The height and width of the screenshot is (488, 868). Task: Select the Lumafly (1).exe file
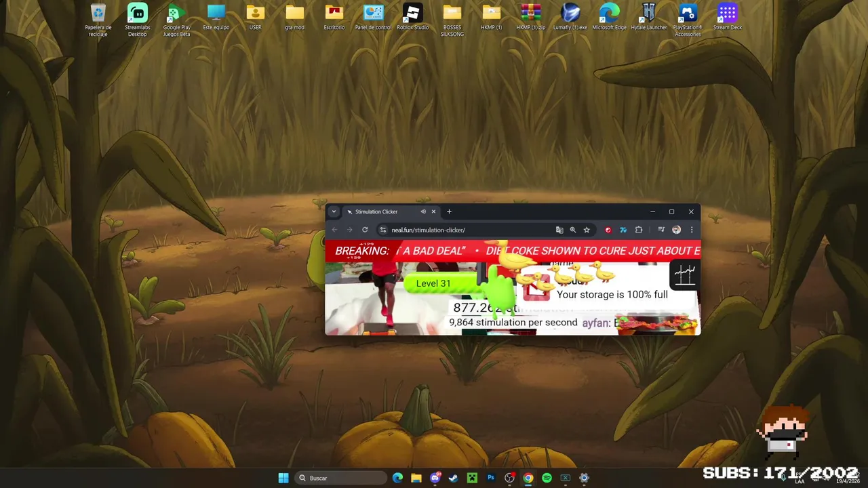click(x=570, y=17)
